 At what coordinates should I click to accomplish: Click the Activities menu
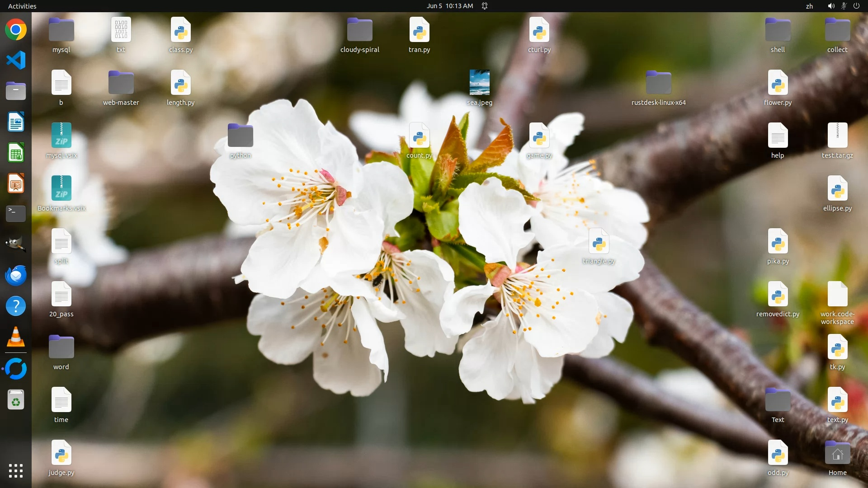pyautogui.click(x=22, y=6)
